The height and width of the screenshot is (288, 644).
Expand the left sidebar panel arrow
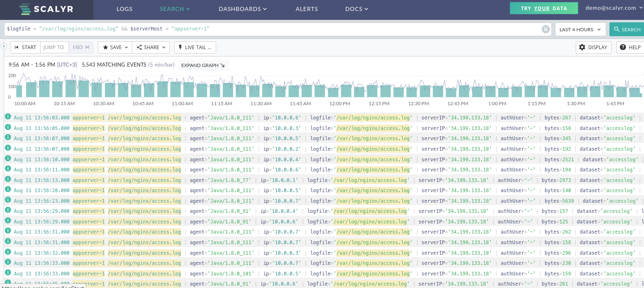pos(4,46)
